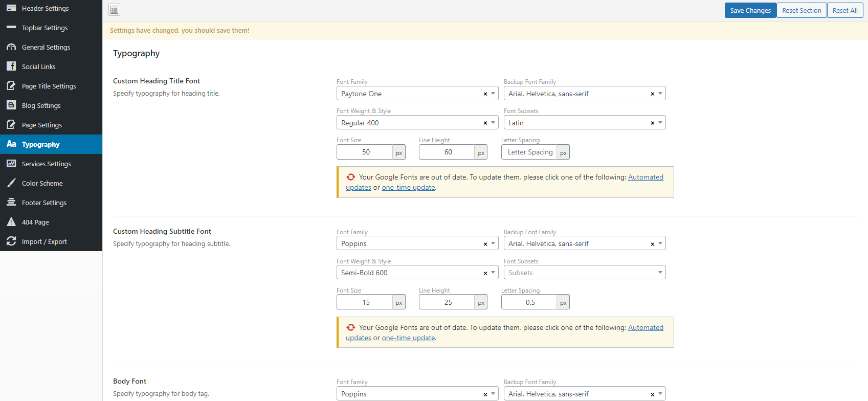Open Social Links section
This screenshot has height=401, width=868.
pos(51,66)
